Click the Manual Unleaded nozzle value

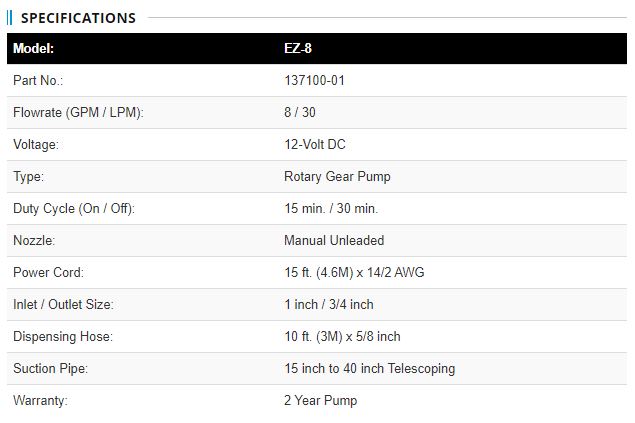[334, 240]
